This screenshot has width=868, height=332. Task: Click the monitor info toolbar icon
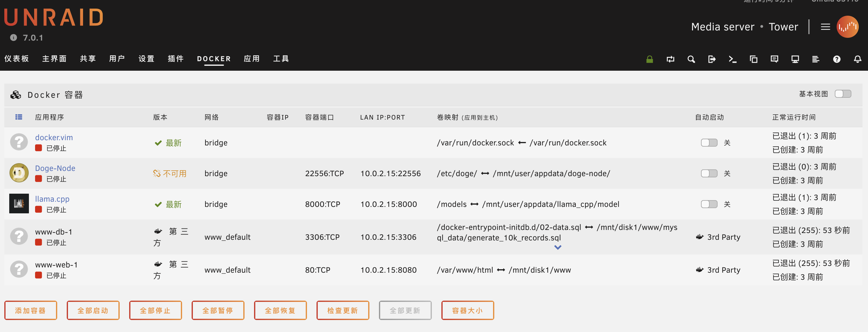[x=795, y=59]
